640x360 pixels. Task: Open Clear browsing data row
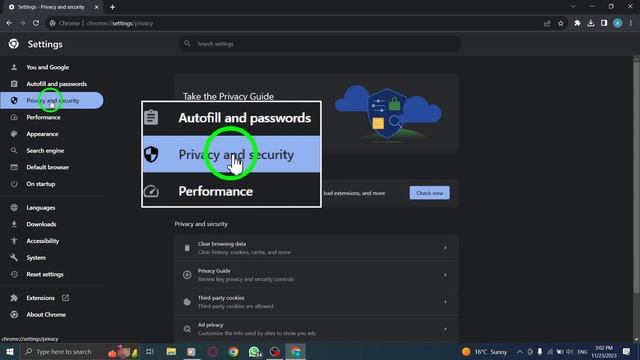pos(316,248)
